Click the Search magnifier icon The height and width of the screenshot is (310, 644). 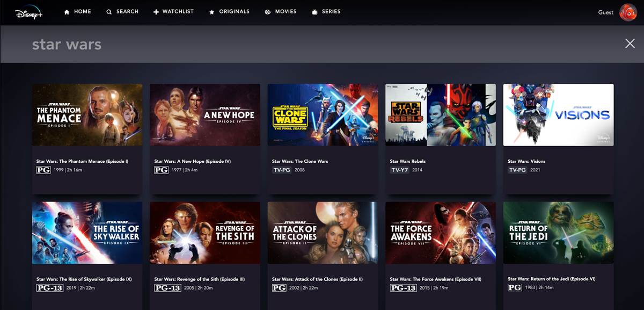point(109,12)
